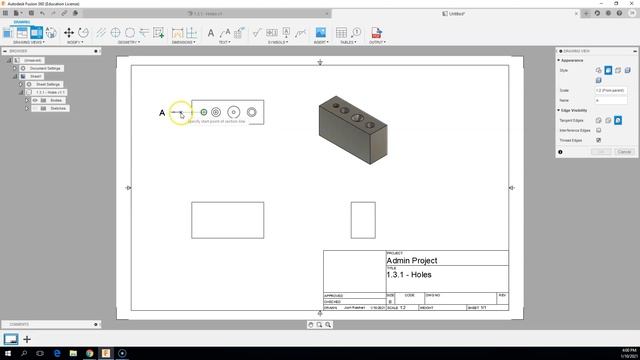Click the Drawing ribbon tab
The image size is (640, 360).
pyautogui.click(x=22, y=22)
